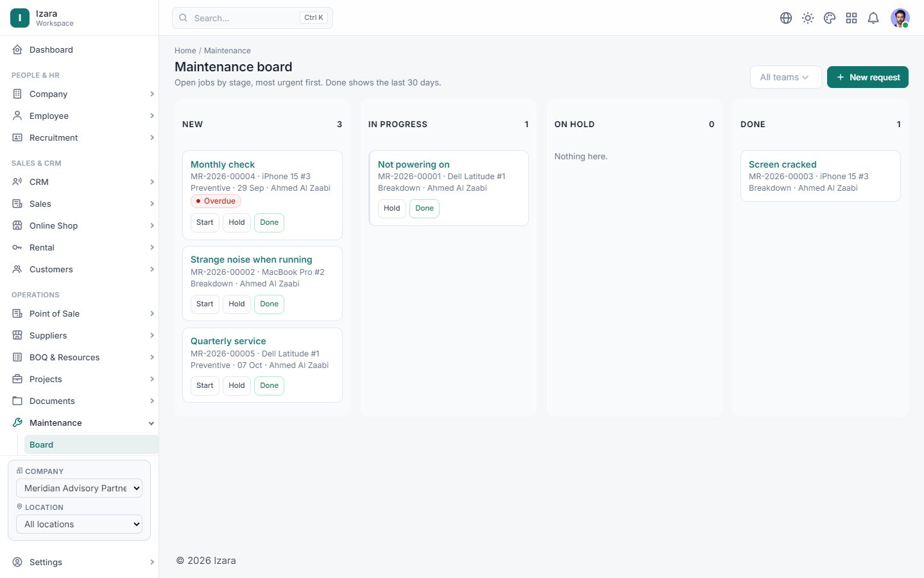This screenshot has width=924, height=578.
Task: Collapse the Maintenance section chevron
Action: click(151, 423)
